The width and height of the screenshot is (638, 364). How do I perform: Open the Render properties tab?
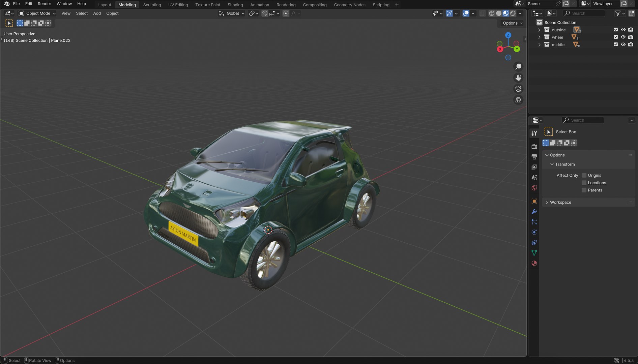pyautogui.click(x=534, y=147)
